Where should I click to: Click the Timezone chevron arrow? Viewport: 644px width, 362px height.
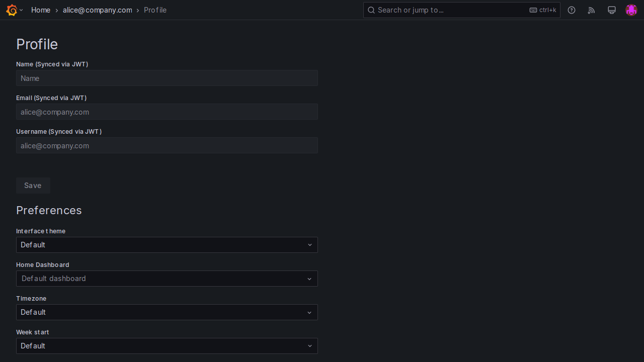(x=310, y=312)
